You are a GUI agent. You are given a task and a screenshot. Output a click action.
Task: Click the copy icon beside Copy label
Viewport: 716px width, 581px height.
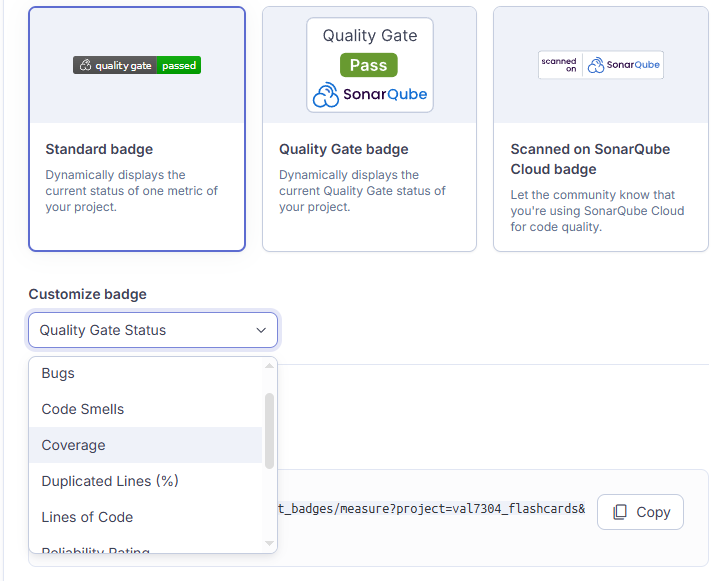click(x=620, y=512)
